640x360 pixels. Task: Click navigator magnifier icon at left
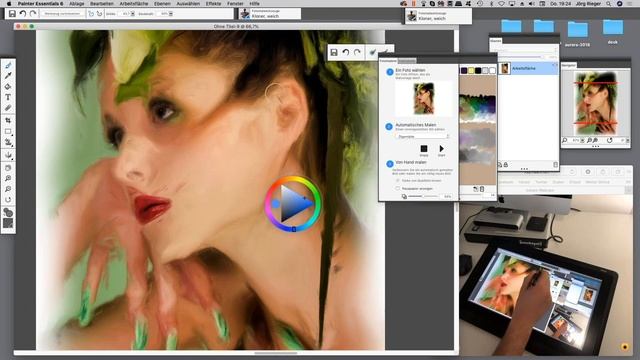[x=565, y=140]
